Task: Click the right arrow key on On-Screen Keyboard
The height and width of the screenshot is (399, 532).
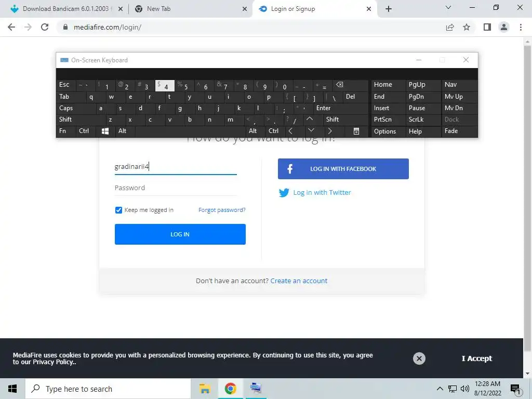Action: coord(330,131)
